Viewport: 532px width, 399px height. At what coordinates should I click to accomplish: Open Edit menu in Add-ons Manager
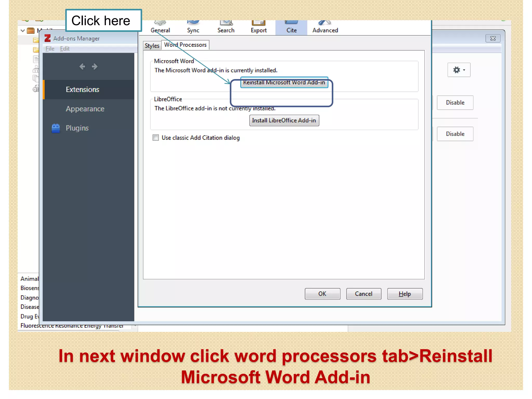[65, 49]
